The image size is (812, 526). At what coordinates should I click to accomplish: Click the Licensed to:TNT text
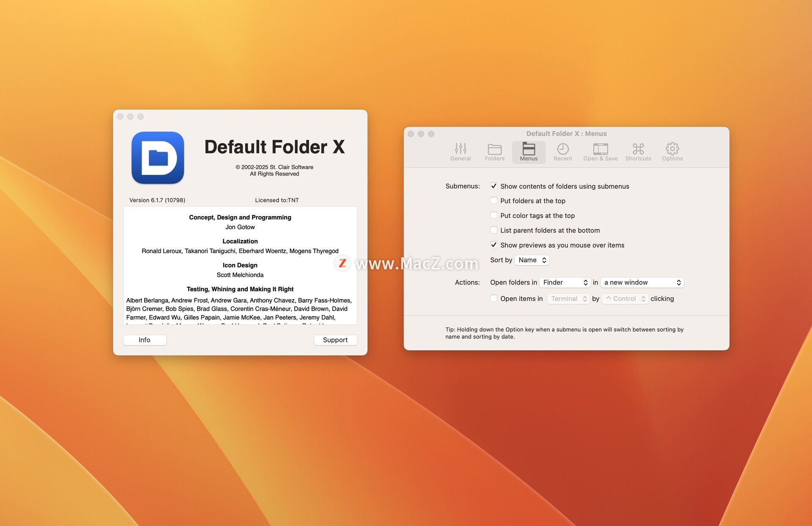coord(277,200)
